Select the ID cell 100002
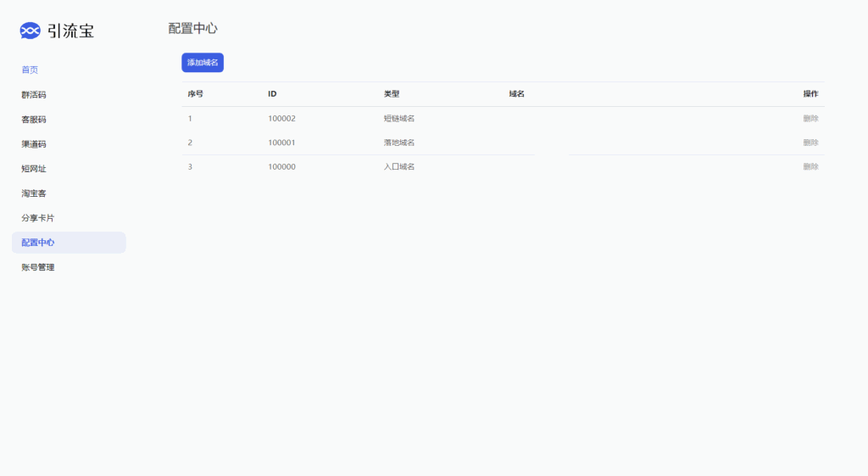This screenshot has width=868, height=476. click(281, 119)
